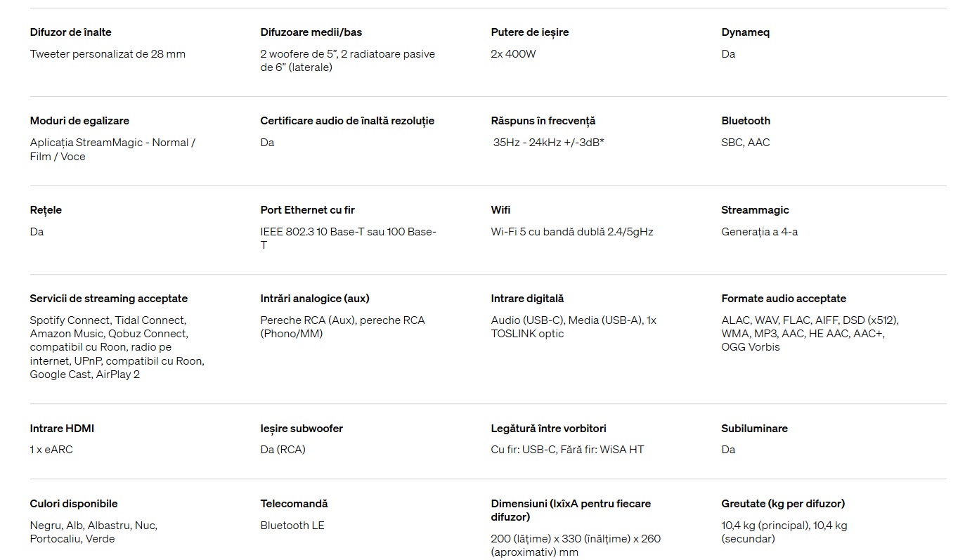Click the 'Putere de ieșire' label
Image resolution: width=965 pixels, height=560 pixels.
(x=529, y=32)
